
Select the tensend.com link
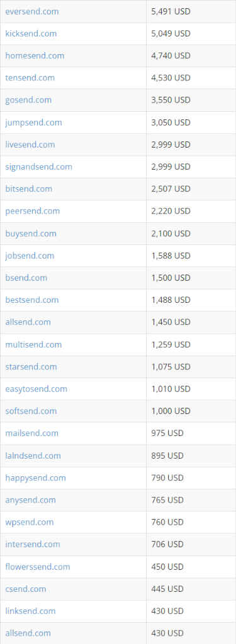(x=30, y=78)
